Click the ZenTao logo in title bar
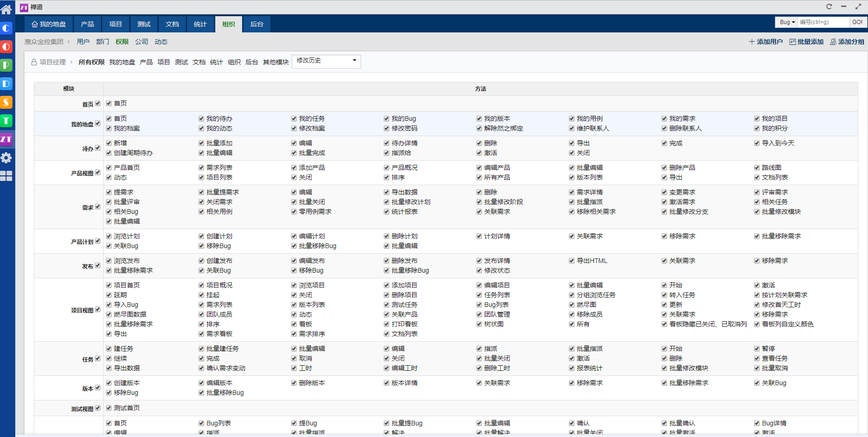Screen dimensions: 868x437 point(24,7)
